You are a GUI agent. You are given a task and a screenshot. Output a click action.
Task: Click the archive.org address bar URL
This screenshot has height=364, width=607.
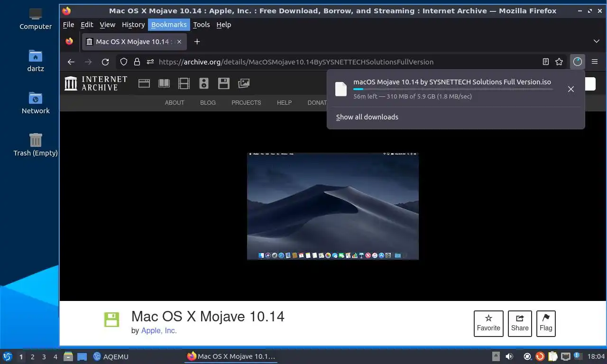point(296,62)
